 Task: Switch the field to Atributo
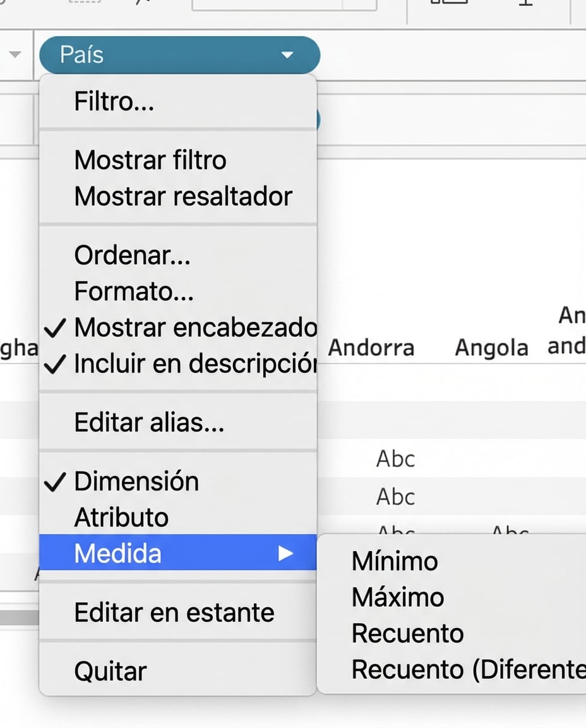(x=121, y=517)
